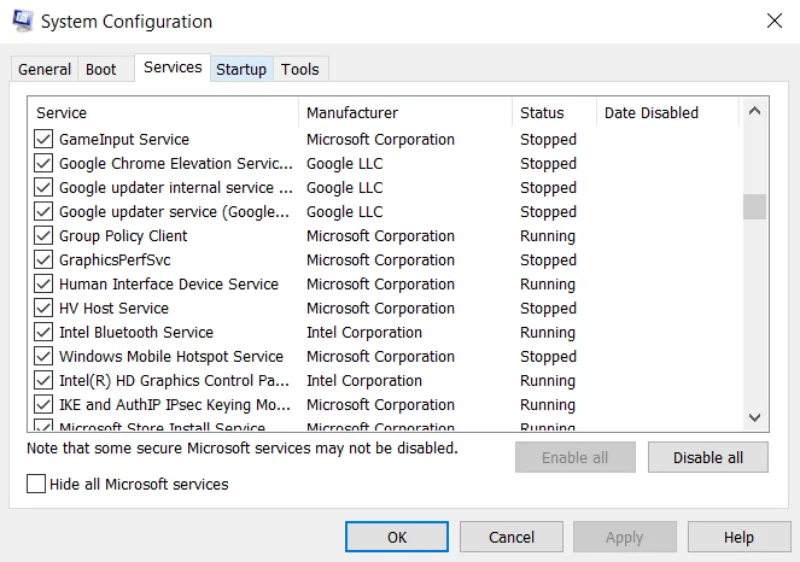The height and width of the screenshot is (562, 800).
Task: Uncheck the Intel Bluetooth Service checkbox
Action: tap(43, 332)
